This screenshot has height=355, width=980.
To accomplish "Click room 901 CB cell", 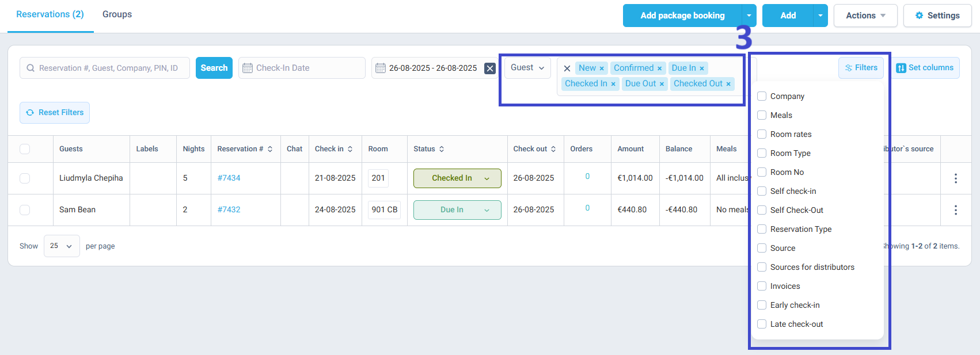I will coord(385,210).
